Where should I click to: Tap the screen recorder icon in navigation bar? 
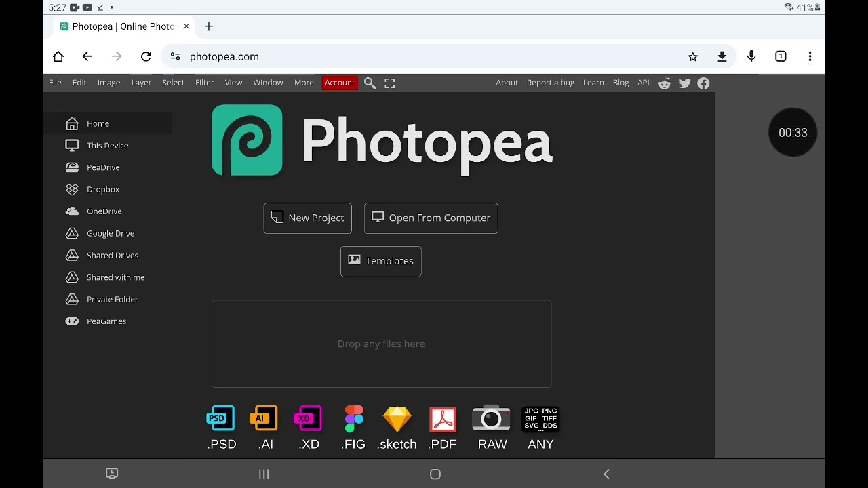tap(112, 474)
